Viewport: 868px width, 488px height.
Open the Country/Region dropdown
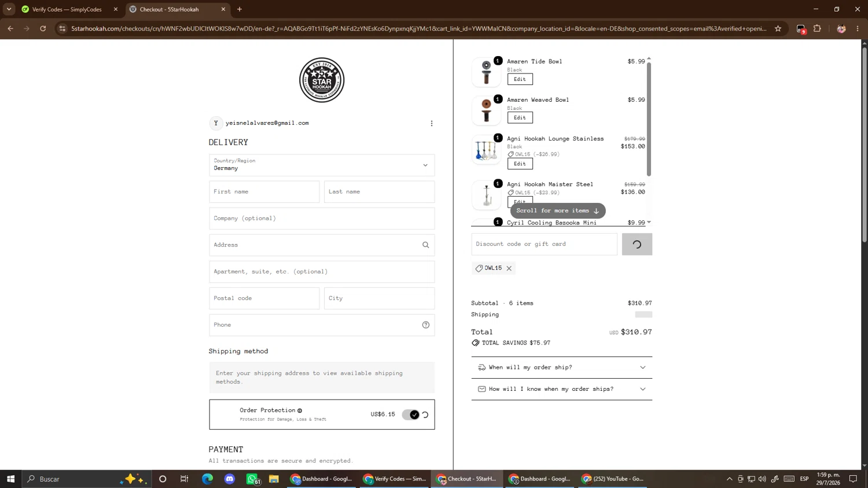click(x=322, y=165)
